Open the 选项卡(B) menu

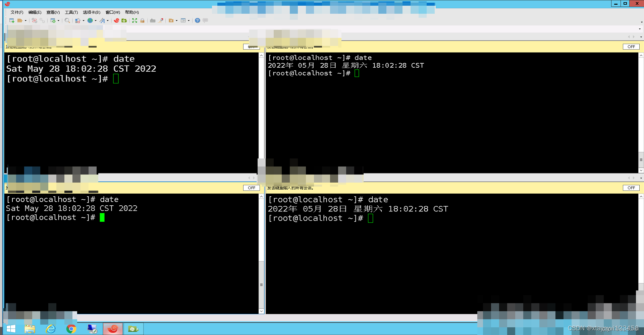tap(91, 12)
